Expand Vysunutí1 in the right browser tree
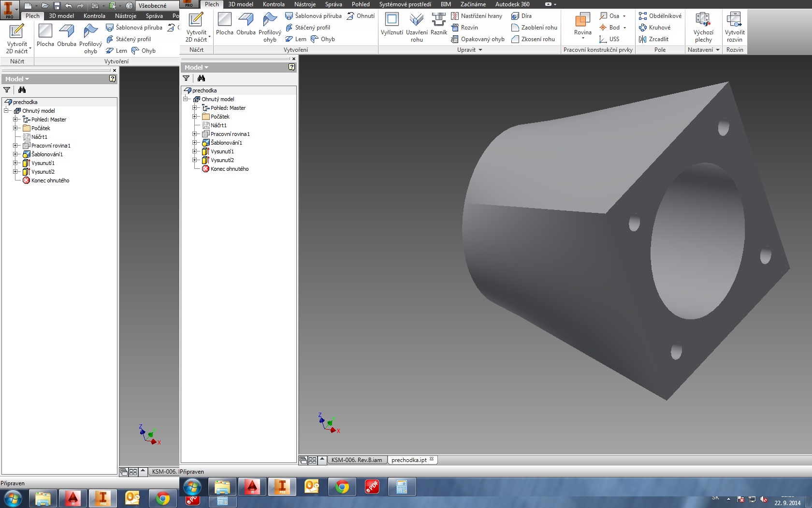Image resolution: width=812 pixels, height=508 pixels. (195, 151)
